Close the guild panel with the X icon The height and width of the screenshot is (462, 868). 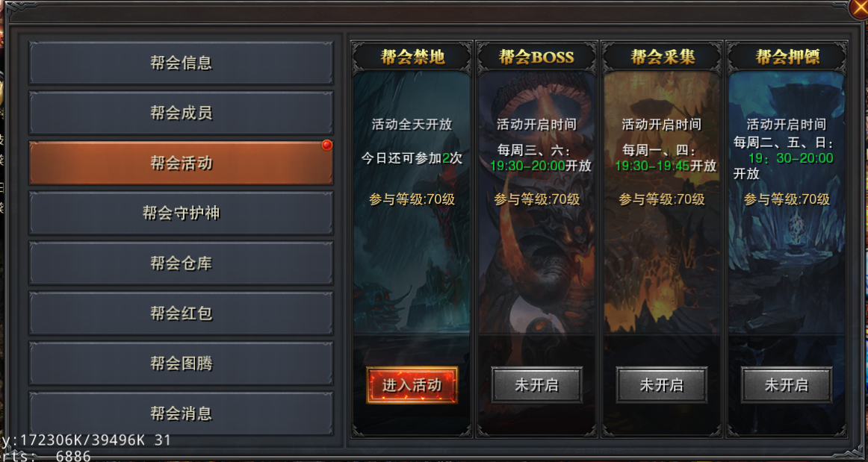pos(859,10)
